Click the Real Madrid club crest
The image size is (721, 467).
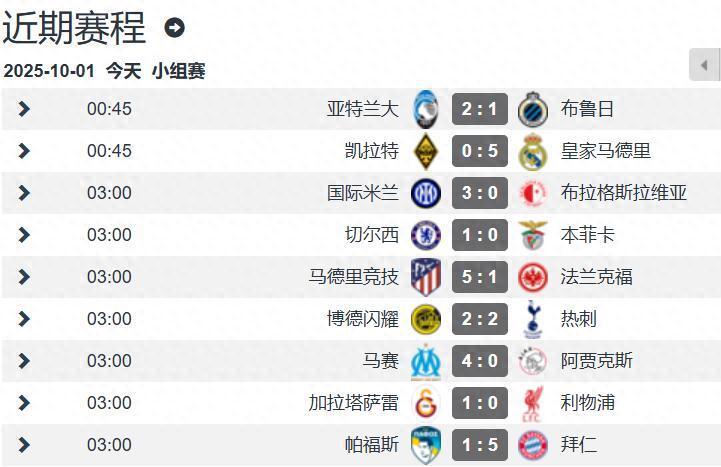coord(533,151)
